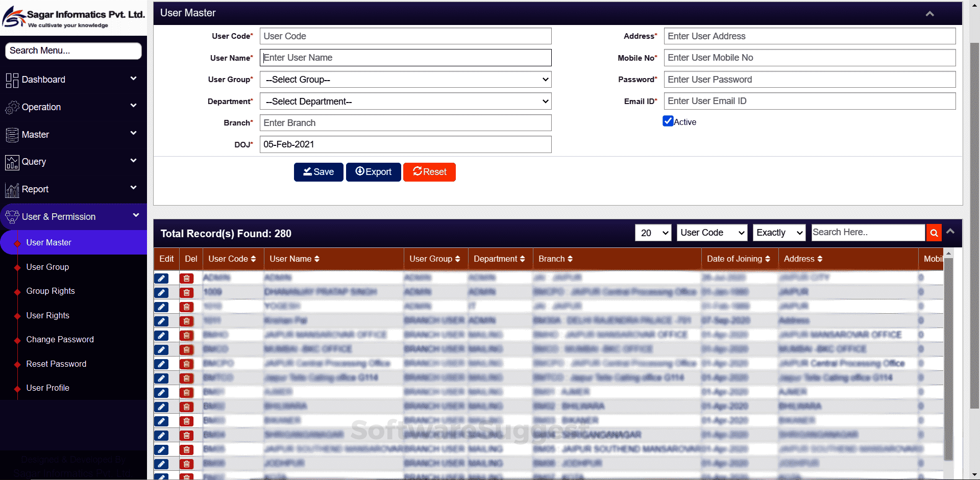The width and height of the screenshot is (980, 480).
Task: Open the Select Department dropdown
Action: (405, 101)
